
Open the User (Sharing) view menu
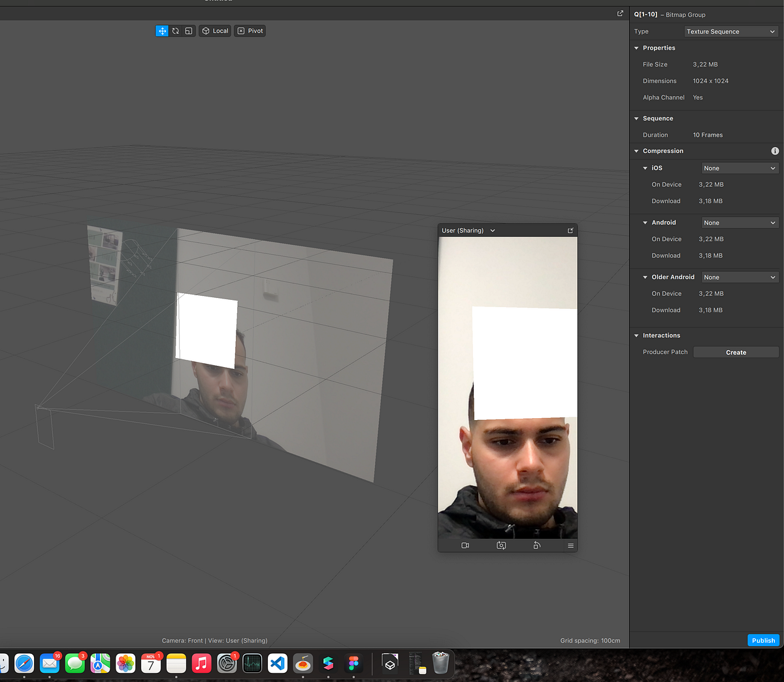tap(468, 231)
